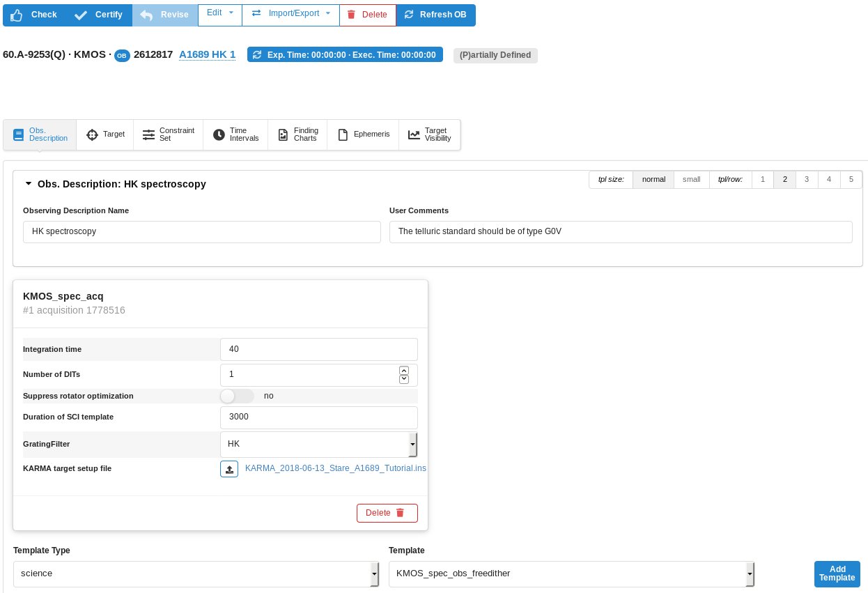Click the KARMA setup file upload icon
The image size is (868, 593).
[229, 469]
